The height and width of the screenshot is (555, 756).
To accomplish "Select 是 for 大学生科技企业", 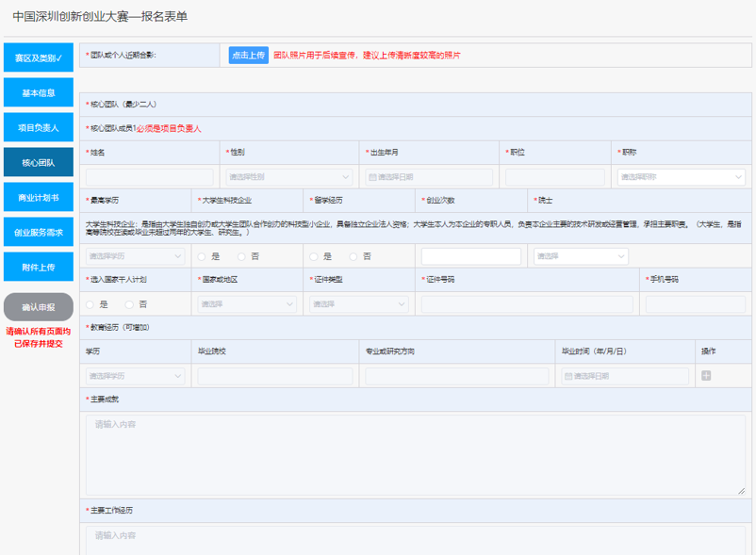I will (202, 257).
